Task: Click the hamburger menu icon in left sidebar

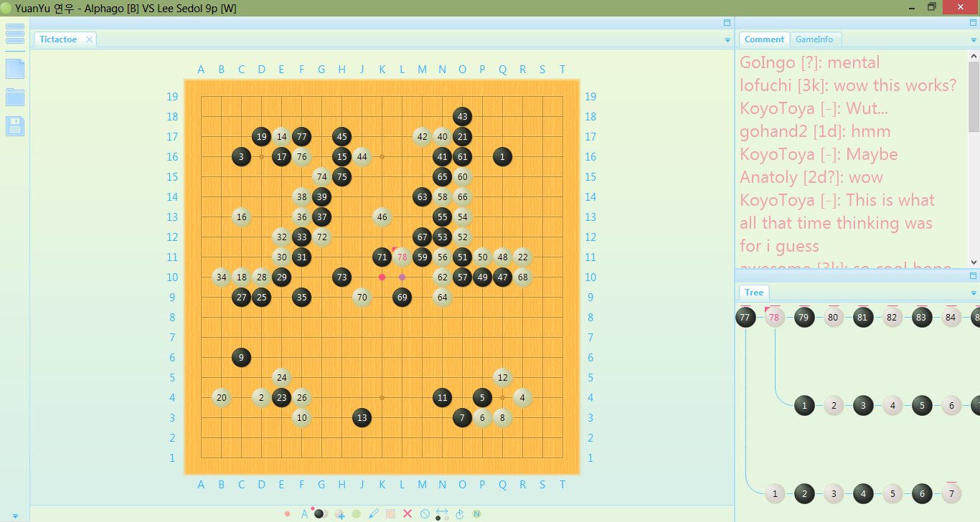Action: click(x=15, y=33)
